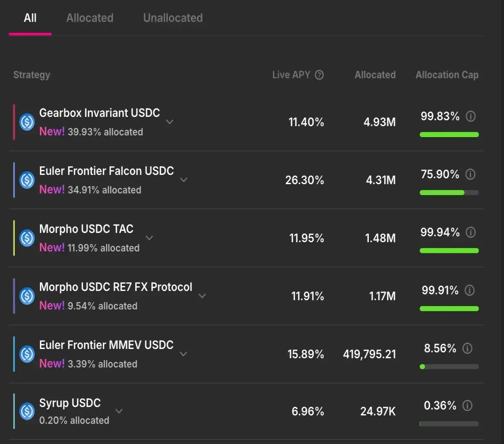Show info for the 8.56% allocation cap
The image size is (504, 444).
coord(467,349)
